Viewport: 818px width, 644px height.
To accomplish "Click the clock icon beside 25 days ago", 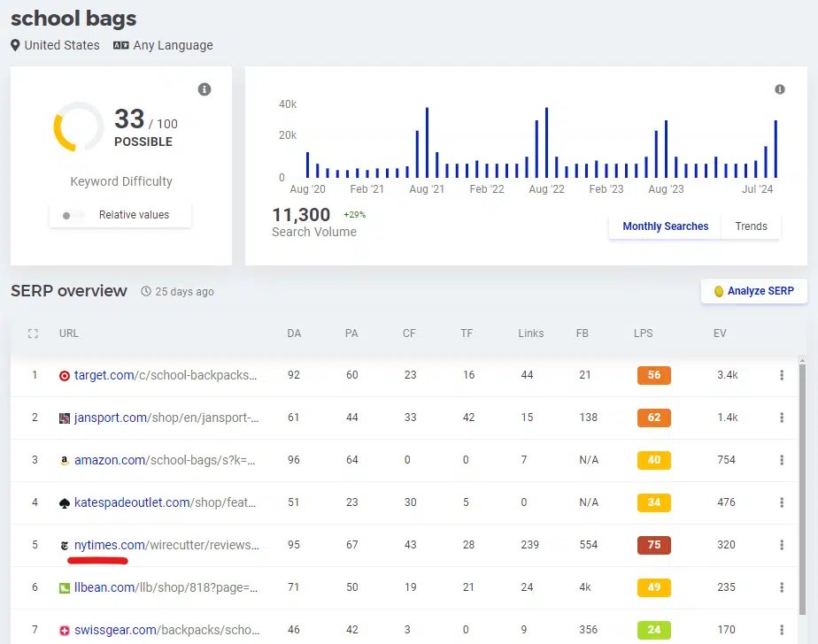I will coord(146,292).
